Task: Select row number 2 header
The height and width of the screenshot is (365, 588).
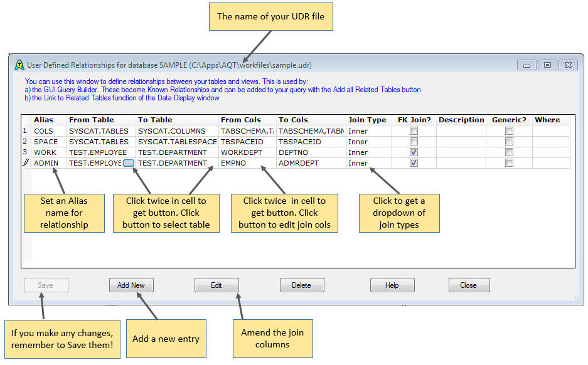Action: coord(26,142)
